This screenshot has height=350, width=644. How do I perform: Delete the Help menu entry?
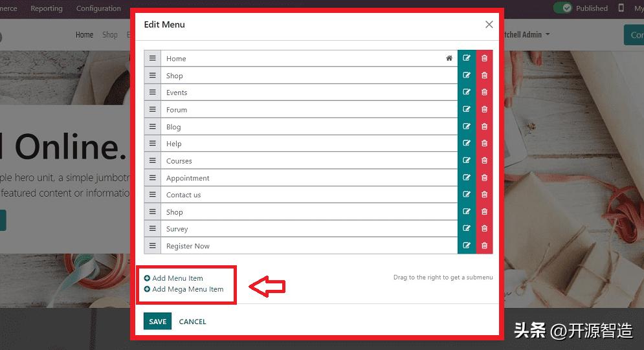click(484, 144)
